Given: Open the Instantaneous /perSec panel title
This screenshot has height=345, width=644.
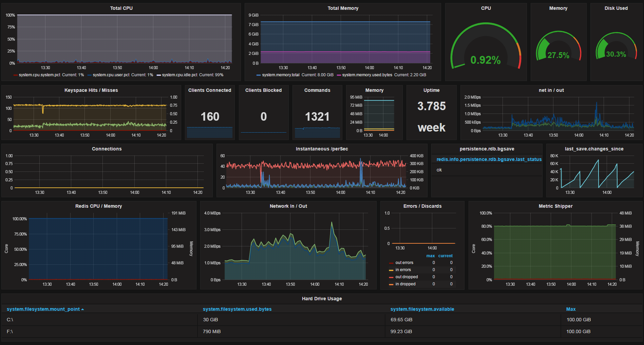Looking at the screenshot, I should (322, 149).
